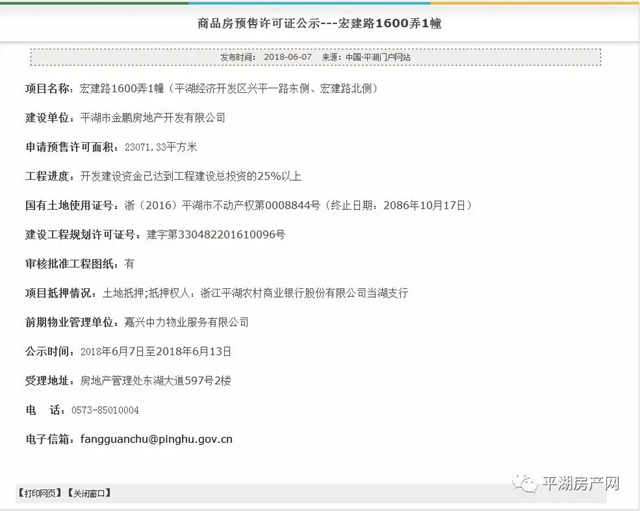The image size is (640, 511).
Task: Click the 项目名称 field label
Action: click(48, 88)
